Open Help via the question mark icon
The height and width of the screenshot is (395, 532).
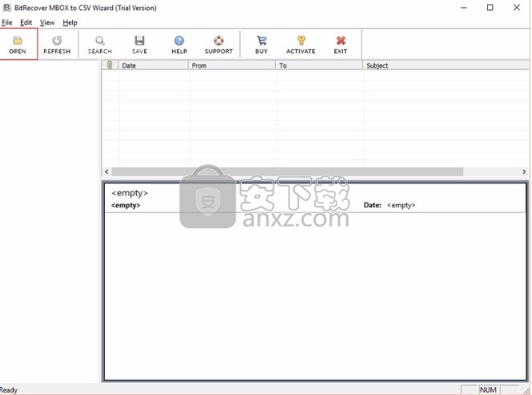pos(179,41)
